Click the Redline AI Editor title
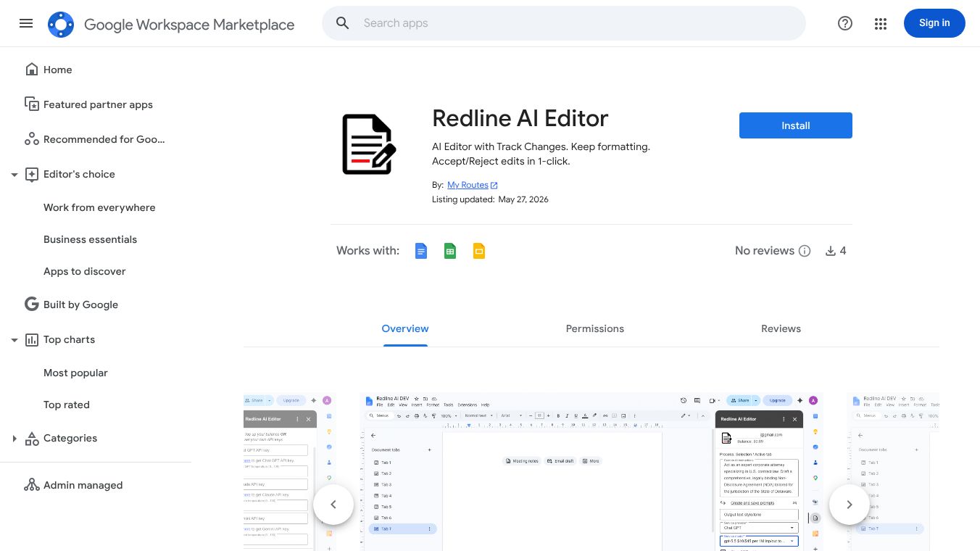Image resolution: width=980 pixels, height=551 pixels. [520, 118]
